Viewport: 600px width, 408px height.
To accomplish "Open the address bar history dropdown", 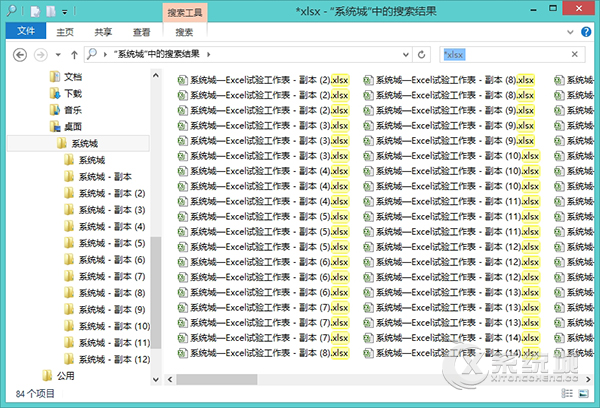I will click(x=406, y=55).
